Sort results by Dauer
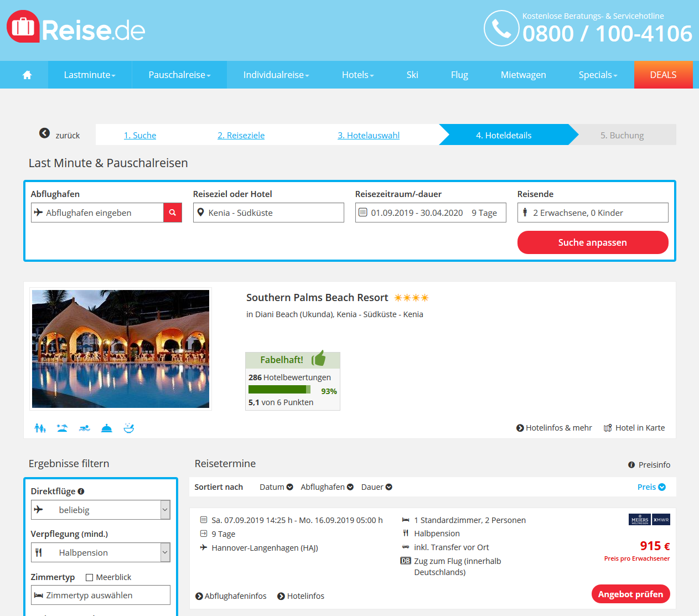This screenshot has width=699, height=616. click(377, 487)
